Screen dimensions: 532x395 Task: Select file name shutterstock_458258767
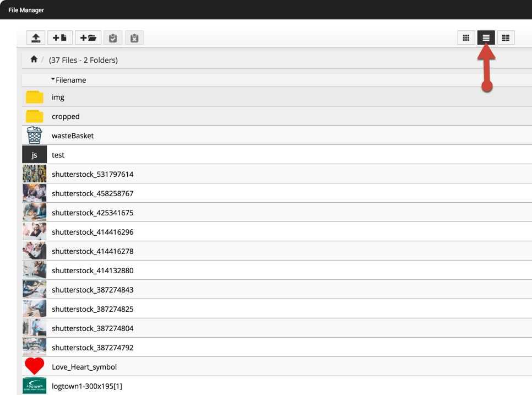click(x=93, y=193)
